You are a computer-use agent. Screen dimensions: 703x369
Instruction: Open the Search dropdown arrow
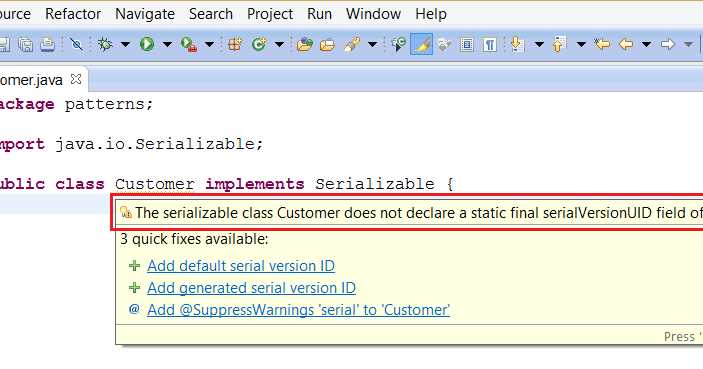[372, 44]
